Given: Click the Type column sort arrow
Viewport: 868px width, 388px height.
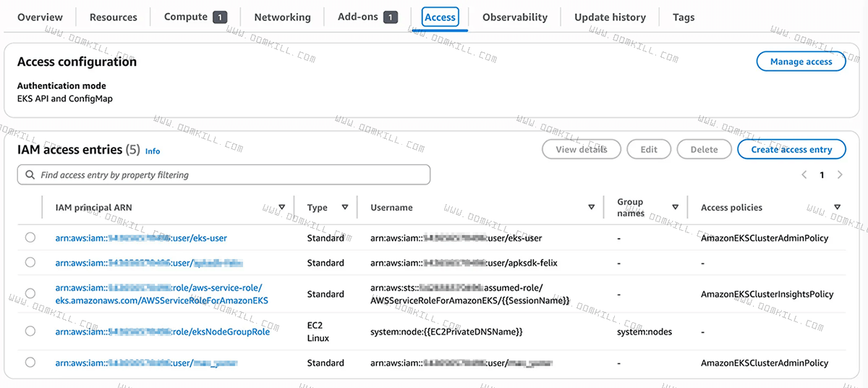Looking at the screenshot, I should click(x=345, y=208).
